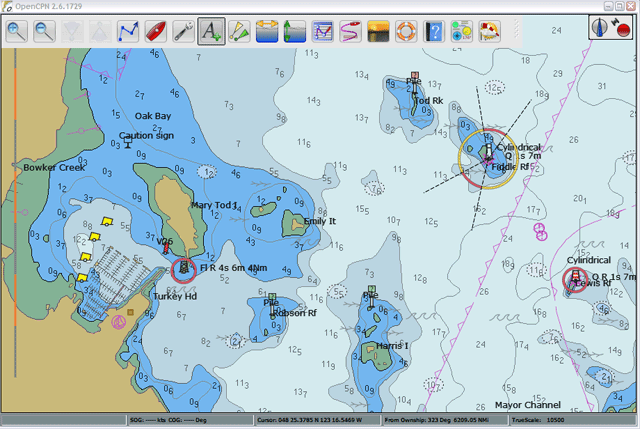This screenshot has width=640, height=429.
Task: Click the Zoom Out magnifier icon
Action: pyautogui.click(x=45, y=31)
